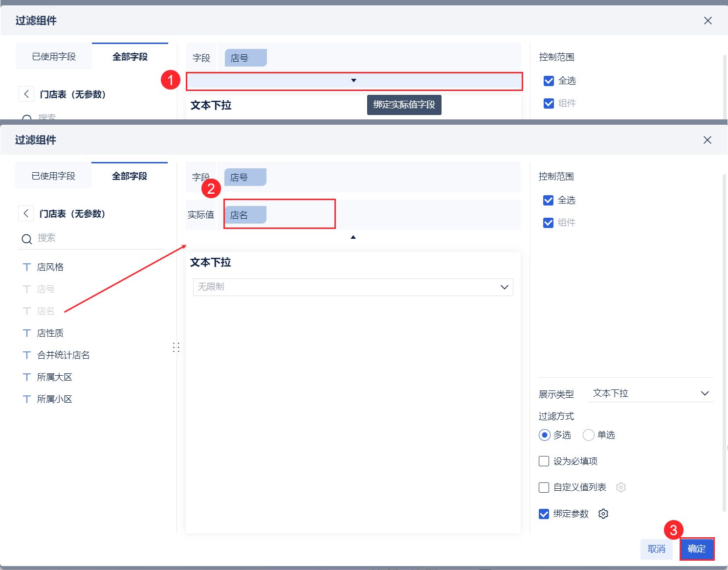Select the greyed 店名 field in list

[x=46, y=311]
